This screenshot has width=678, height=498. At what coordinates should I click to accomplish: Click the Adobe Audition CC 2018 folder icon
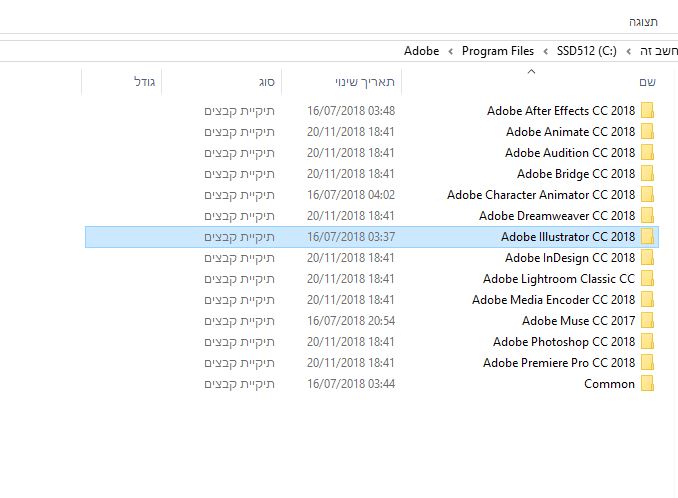647,153
